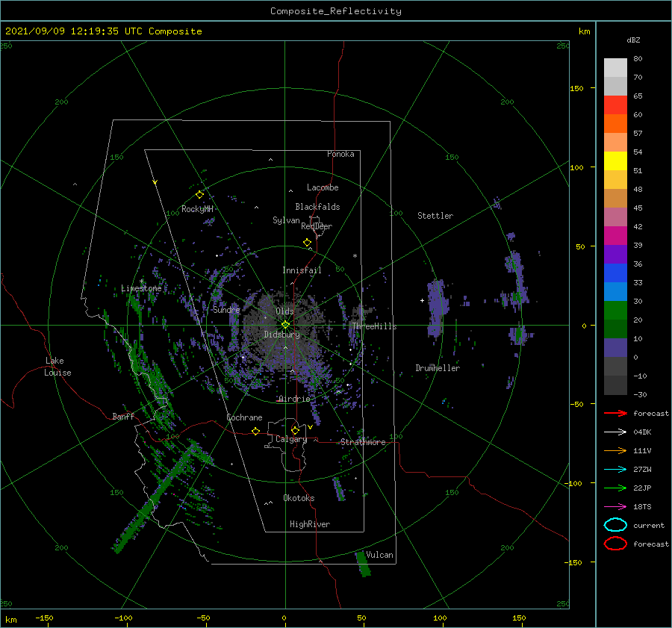Click the Calgary city label

291,439
